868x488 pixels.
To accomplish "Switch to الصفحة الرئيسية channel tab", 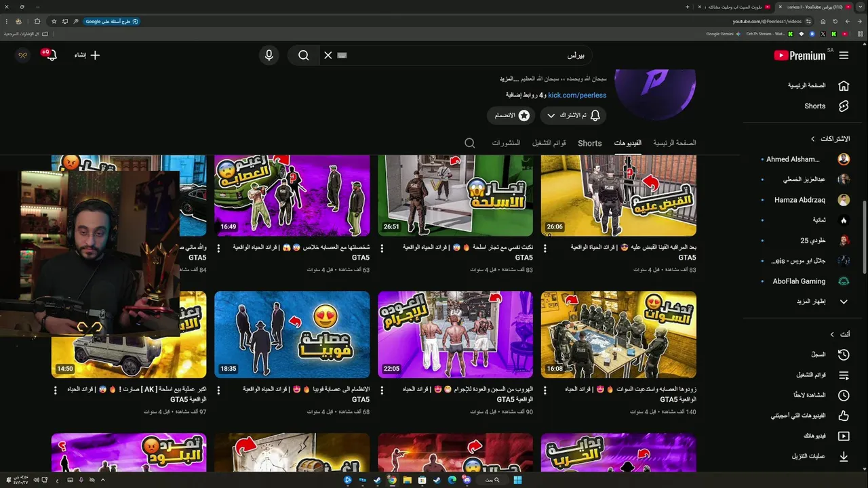I will (x=674, y=143).
